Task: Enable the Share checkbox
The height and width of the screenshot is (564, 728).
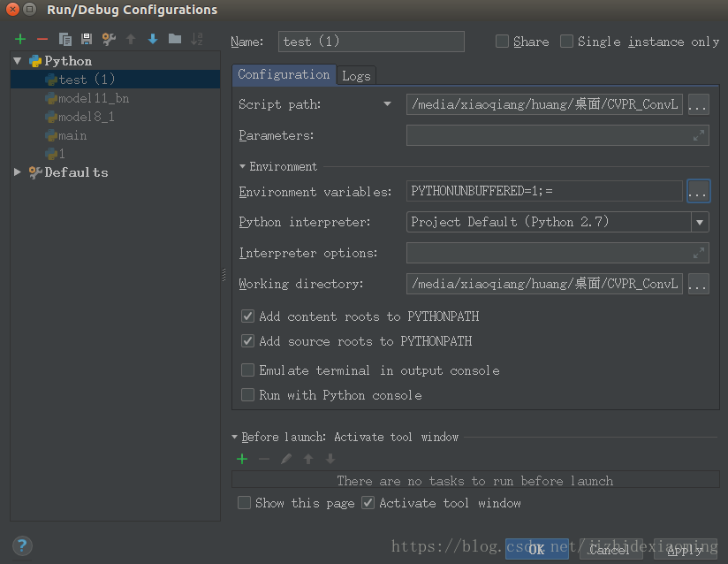Action: 502,42
